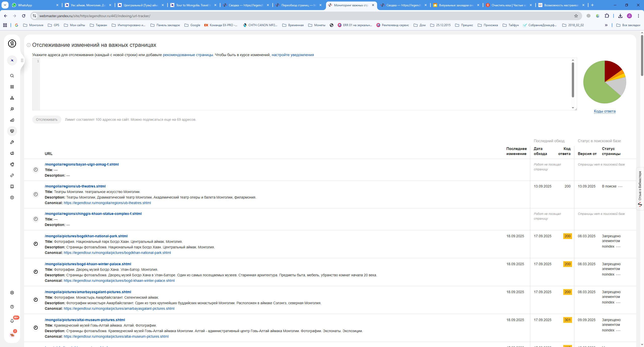Viewport: 644px width, 347px height.
Task: Click the chain links sidebar icon
Action: tap(12, 175)
